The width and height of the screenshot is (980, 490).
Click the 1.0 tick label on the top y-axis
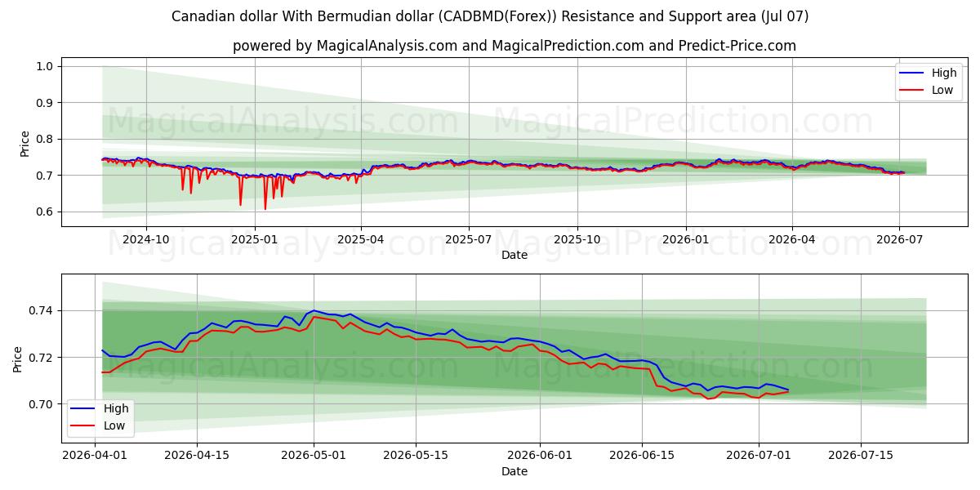click(x=45, y=66)
